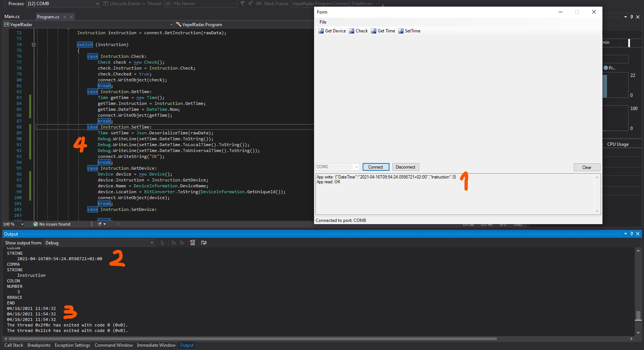Switch to the Immediate Window panel

[156, 345]
